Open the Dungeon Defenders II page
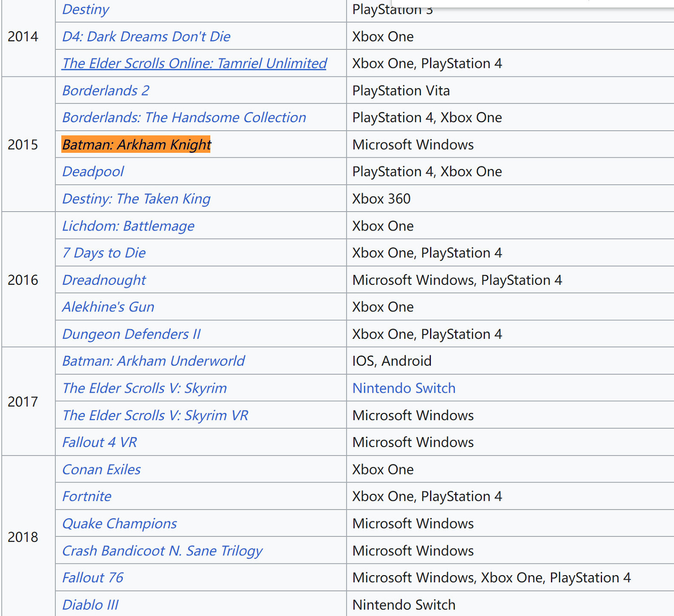Image resolution: width=674 pixels, height=616 pixels. [131, 334]
